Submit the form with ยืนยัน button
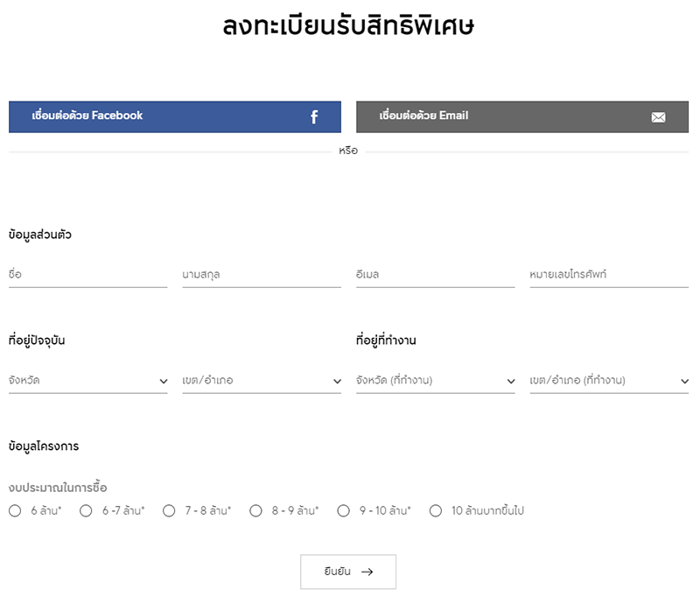 tap(348, 572)
